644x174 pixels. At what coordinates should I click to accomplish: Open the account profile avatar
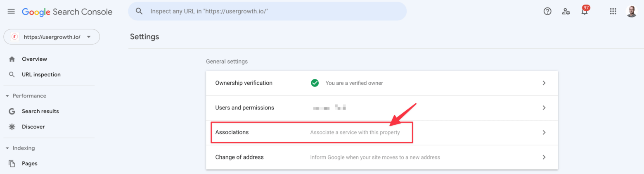[632, 12]
